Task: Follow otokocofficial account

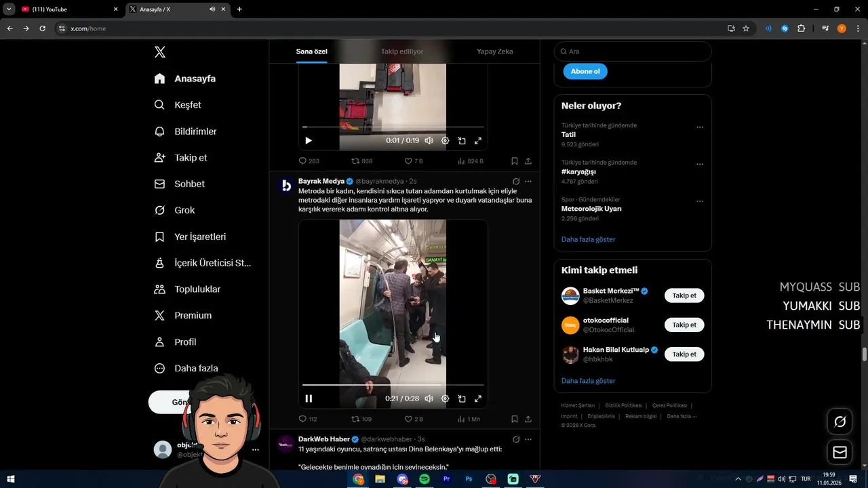Action: pyautogui.click(x=684, y=325)
